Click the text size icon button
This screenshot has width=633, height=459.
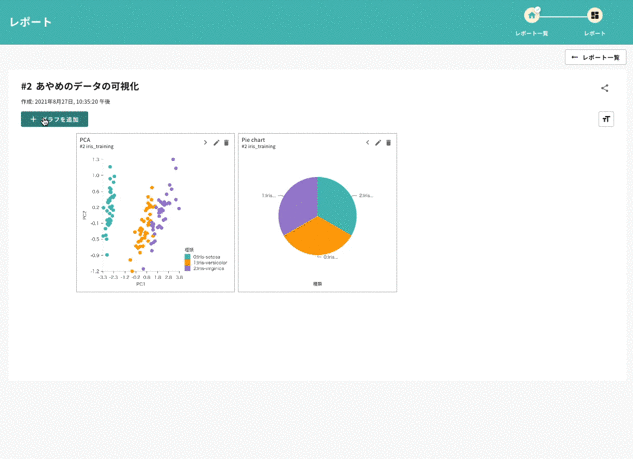tap(606, 119)
